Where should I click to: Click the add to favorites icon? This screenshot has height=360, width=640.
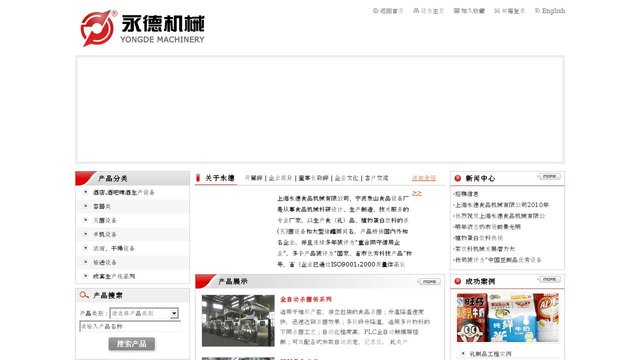457,11
